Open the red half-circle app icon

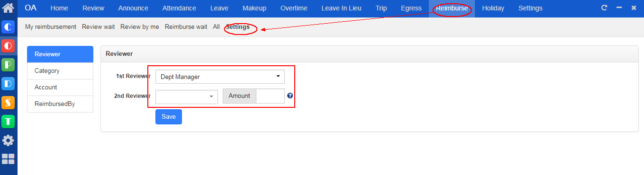pyautogui.click(x=8, y=46)
